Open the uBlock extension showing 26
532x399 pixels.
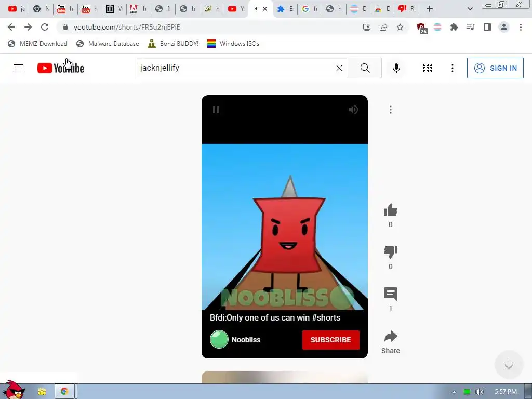coord(422,28)
